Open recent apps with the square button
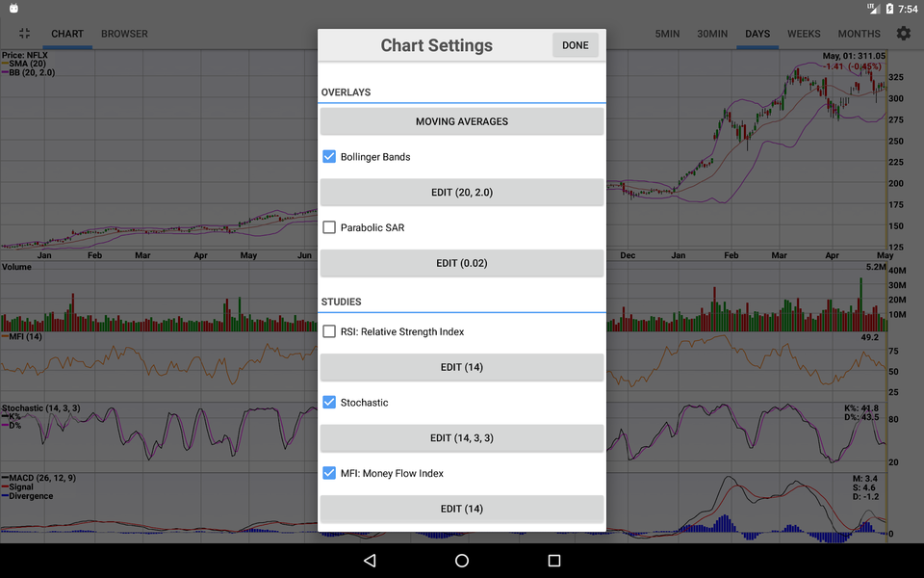Viewport: 924px width, 578px height. click(554, 561)
